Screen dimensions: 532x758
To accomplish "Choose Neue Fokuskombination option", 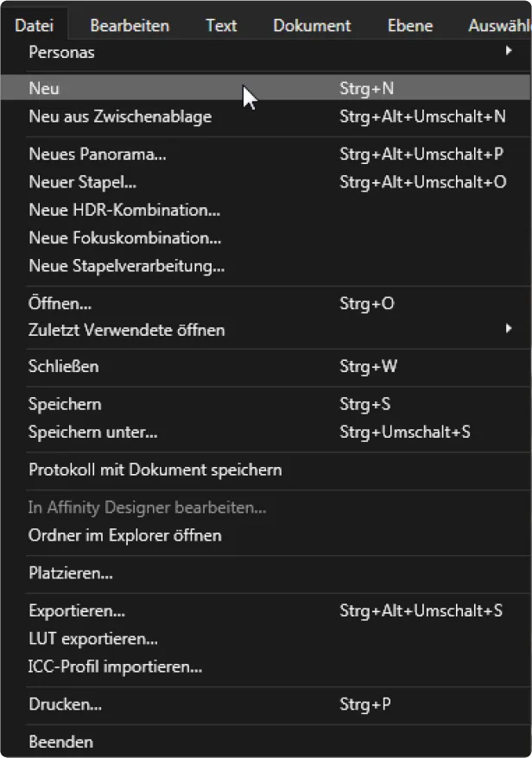I will pos(125,238).
